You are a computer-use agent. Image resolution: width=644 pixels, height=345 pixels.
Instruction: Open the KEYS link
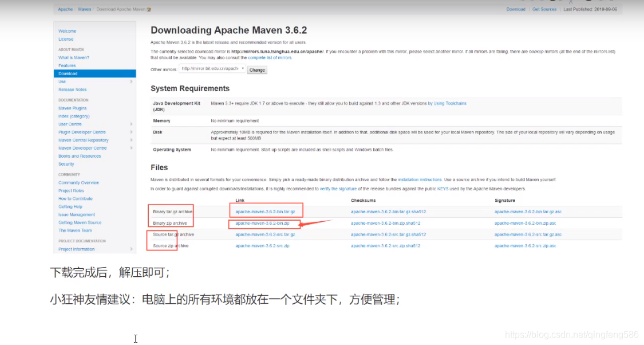[442, 189]
